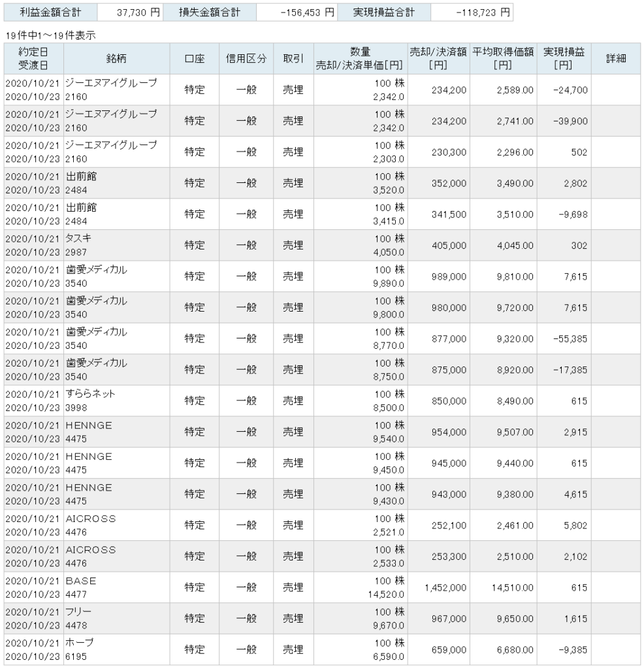This screenshot has height=669, width=644.
Task: Click the 詳細 column header
Action: 616,58
